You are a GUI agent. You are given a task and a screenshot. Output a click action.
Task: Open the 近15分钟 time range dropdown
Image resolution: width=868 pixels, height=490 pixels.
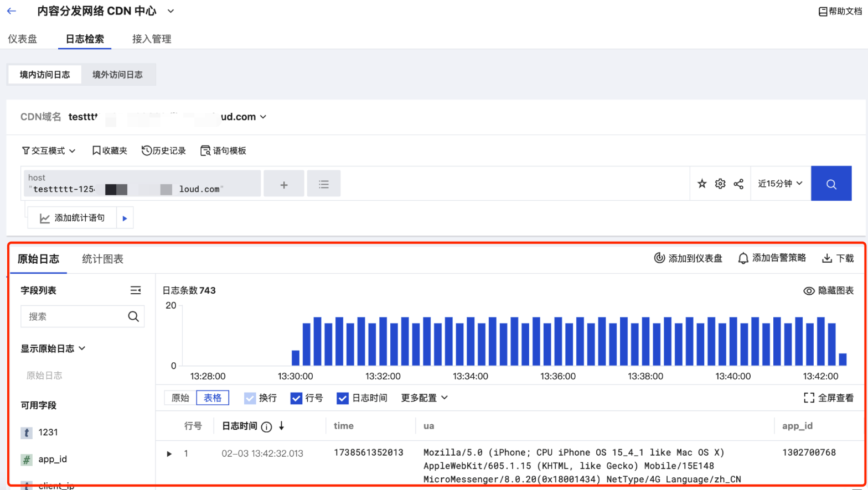coord(780,184)
